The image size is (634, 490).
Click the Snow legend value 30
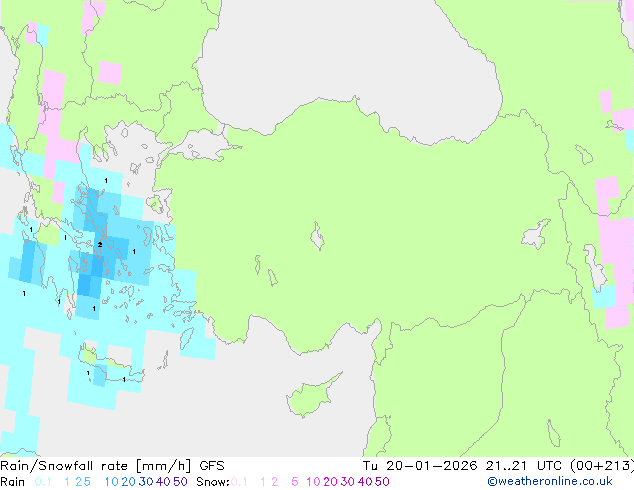click(x=348, y=482)
